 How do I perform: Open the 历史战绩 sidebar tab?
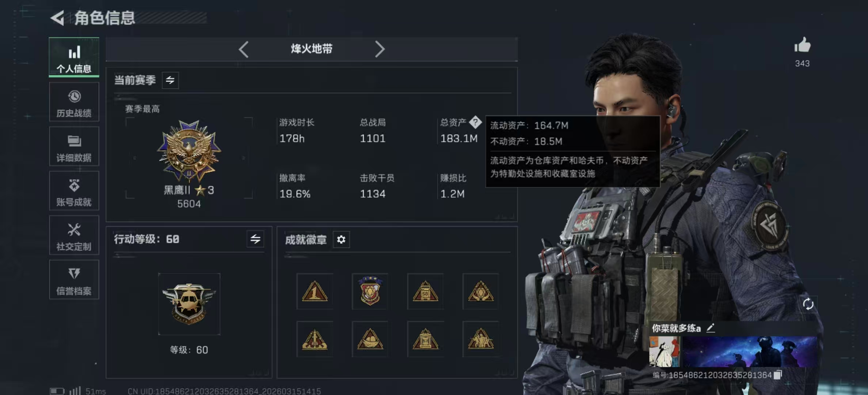tap(74, 102)
